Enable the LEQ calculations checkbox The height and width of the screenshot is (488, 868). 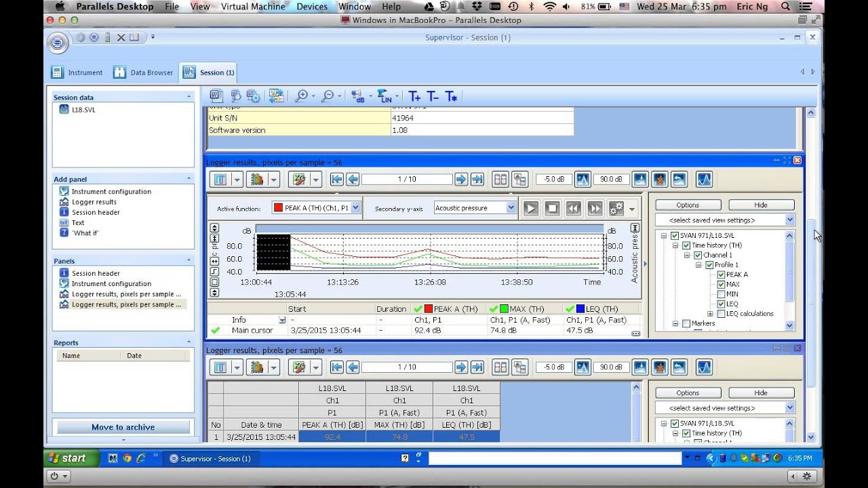click(721, 314)
